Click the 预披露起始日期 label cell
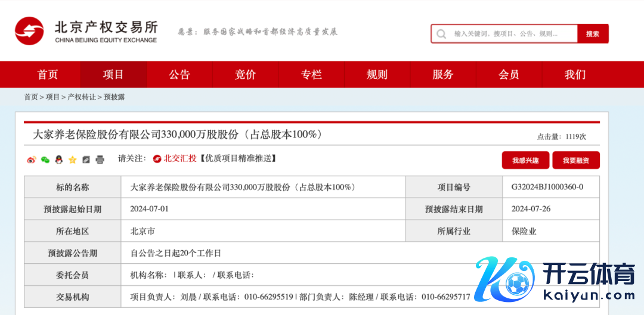 point(72,209)
